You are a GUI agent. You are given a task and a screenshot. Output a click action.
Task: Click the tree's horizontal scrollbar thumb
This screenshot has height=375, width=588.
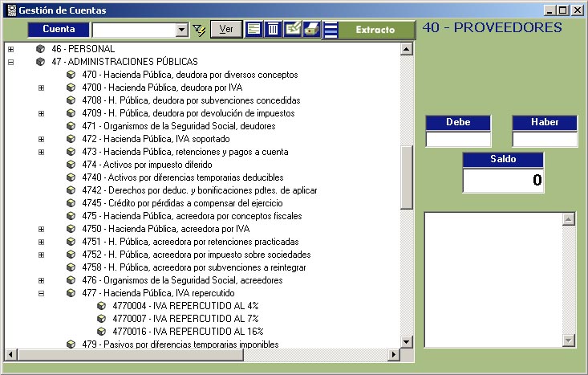[131, 354]
